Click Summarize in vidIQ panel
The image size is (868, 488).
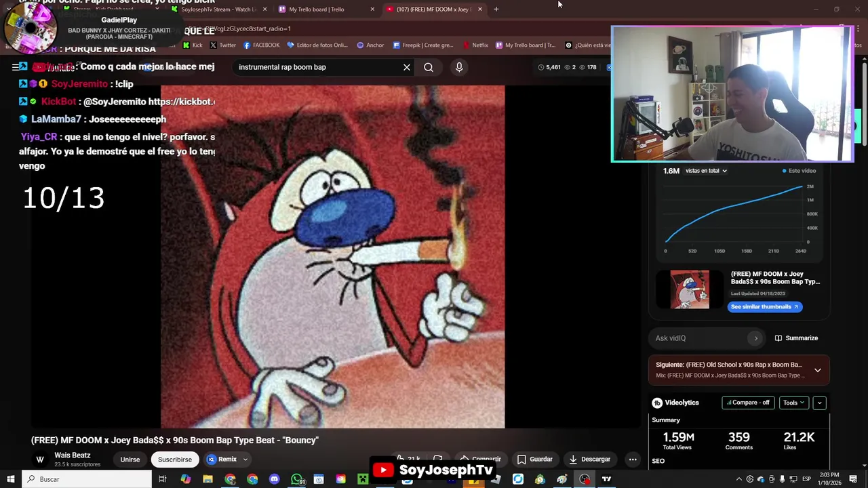click(x=797, y=338)
